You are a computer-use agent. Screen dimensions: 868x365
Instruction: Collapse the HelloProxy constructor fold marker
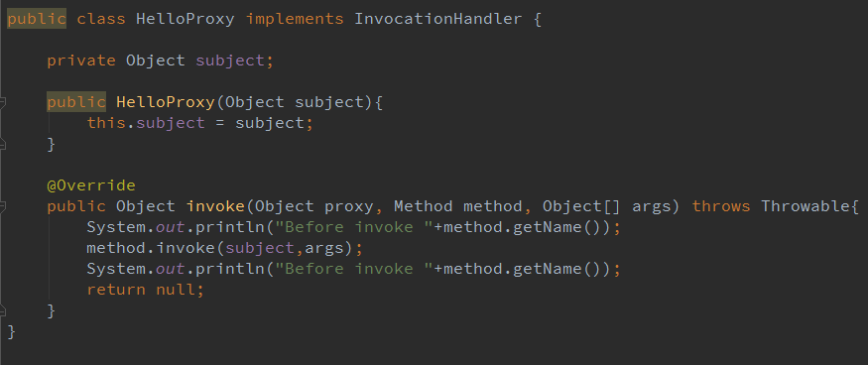(3, 102)
